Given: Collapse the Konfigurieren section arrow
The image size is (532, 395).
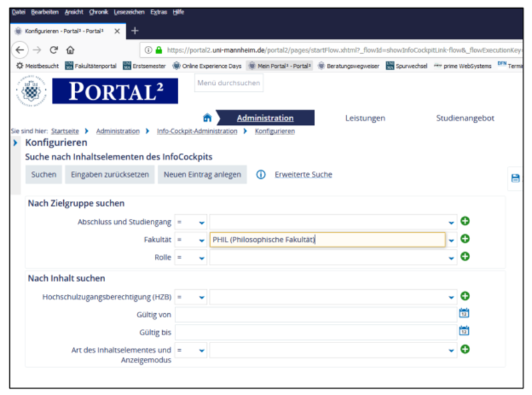Looking at the screenshot, I should (15, 143).
